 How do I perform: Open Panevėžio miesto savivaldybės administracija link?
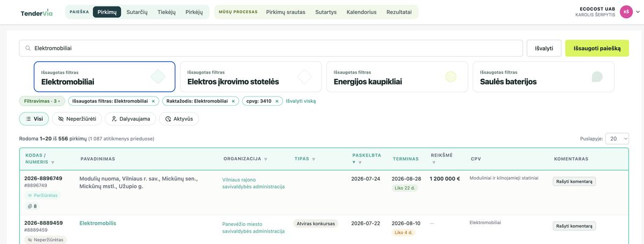coord(253,227)
